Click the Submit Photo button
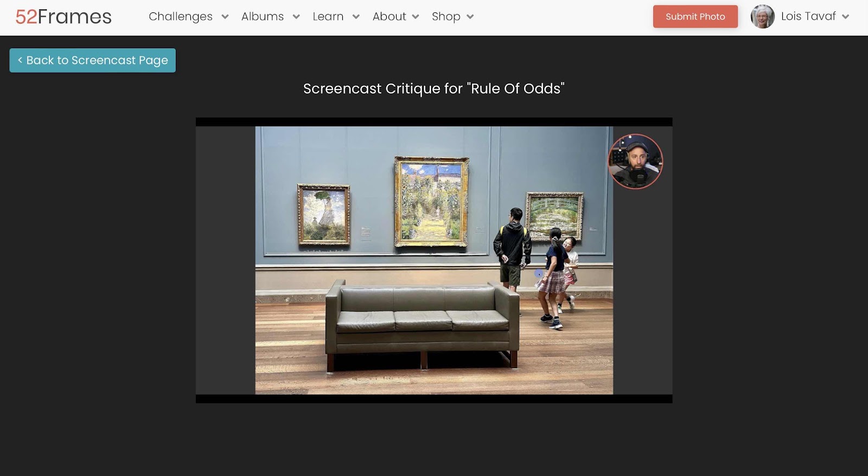This screenshot has height=476, width=868. coord(695,17)
